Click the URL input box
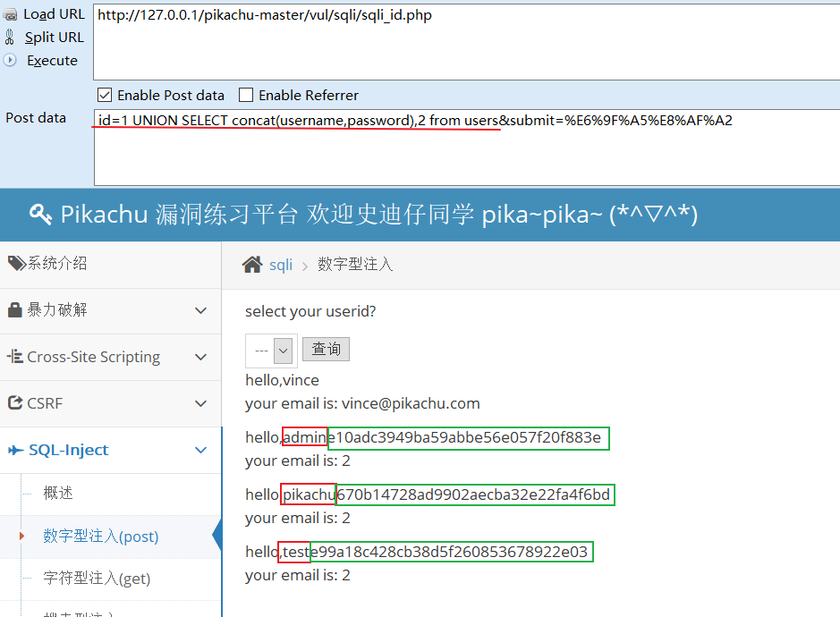The image size is (840, 617). (x=467, y=42)
